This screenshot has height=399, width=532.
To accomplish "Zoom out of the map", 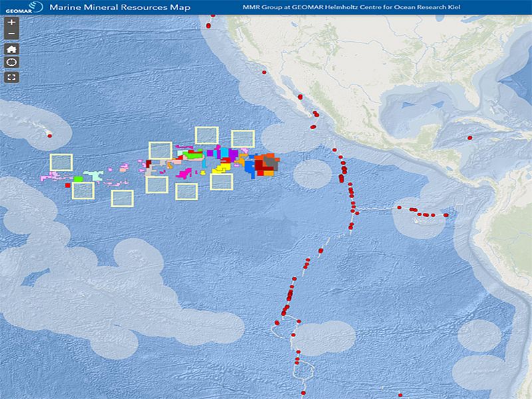I will point(11,33).
